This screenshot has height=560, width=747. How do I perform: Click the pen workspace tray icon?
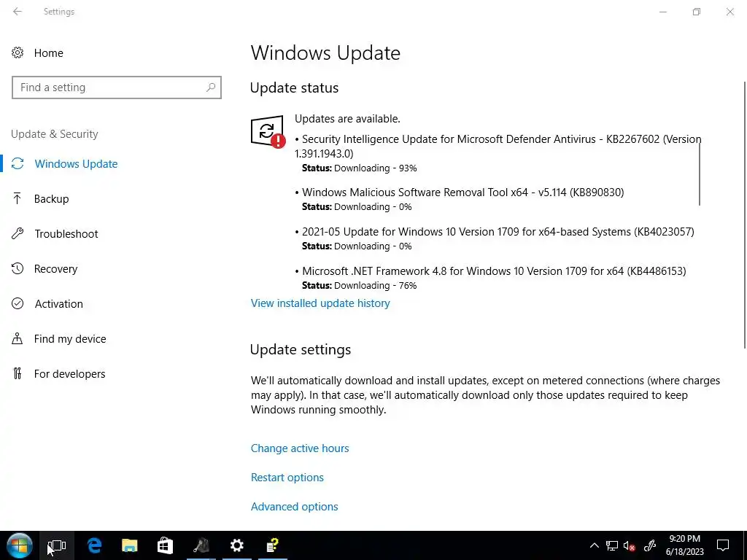tap(650, 545)
